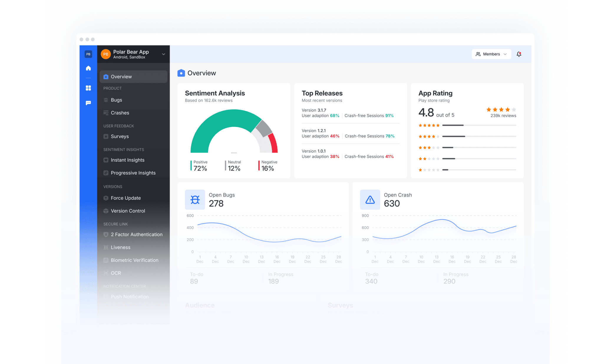Click the 239k reviews text

[x=503, y=116]
